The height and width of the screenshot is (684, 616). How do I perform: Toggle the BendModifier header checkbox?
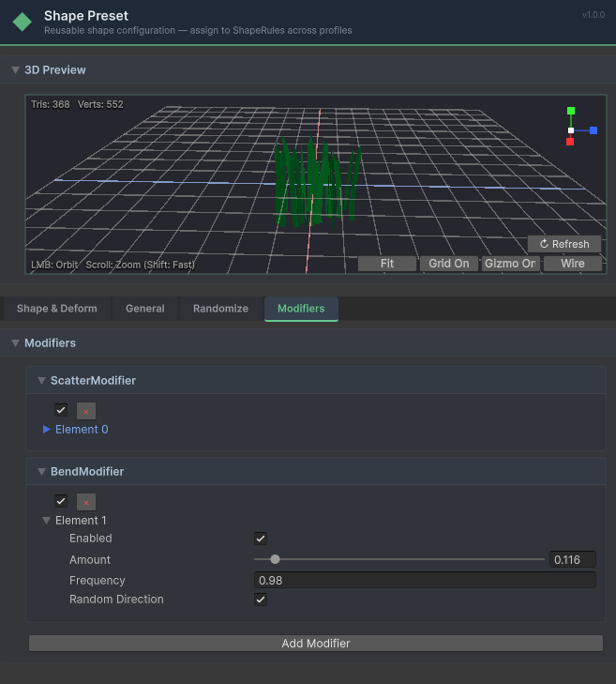(61, 501)
